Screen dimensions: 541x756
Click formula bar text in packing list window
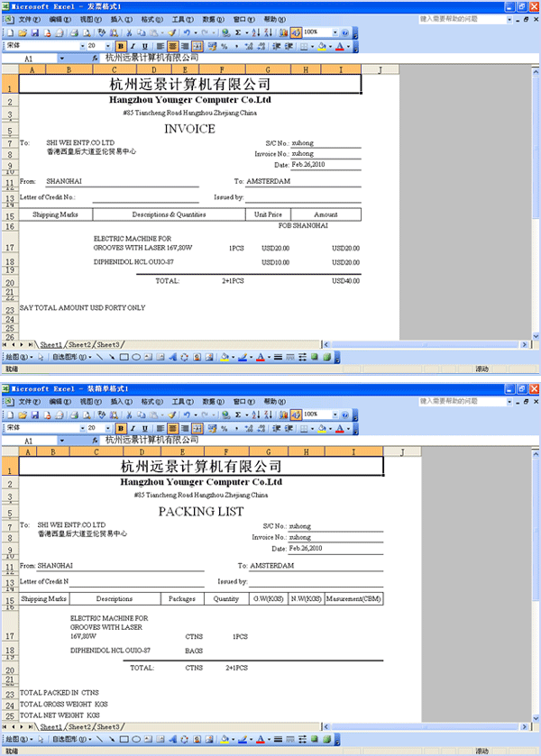(x=152, y=440)
